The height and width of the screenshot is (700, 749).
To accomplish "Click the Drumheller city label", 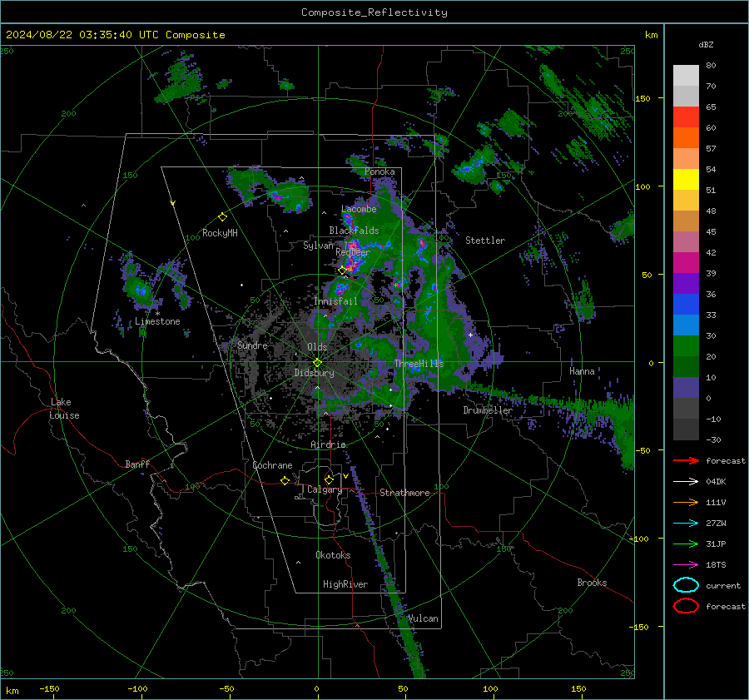I will point(488,410).
